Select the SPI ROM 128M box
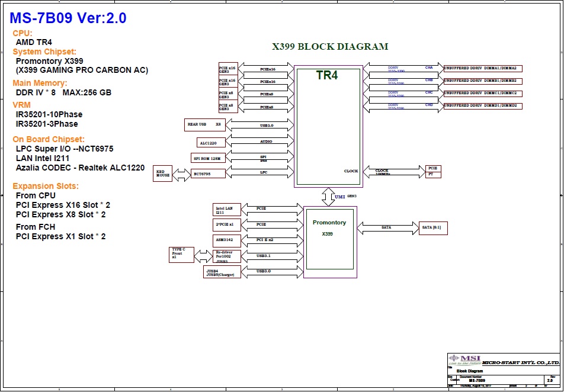Viewport: 564px width, 392px height. (x=208, y=158)
